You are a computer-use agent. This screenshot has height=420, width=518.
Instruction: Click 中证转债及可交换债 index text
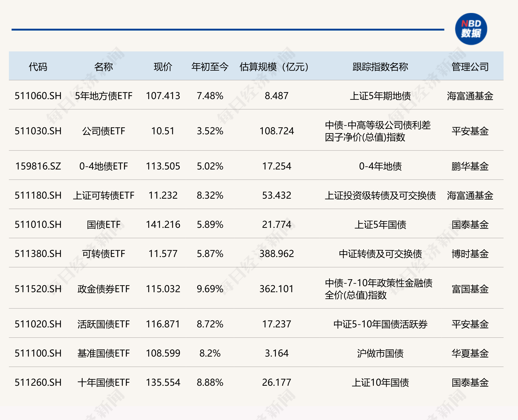point(381,254)
